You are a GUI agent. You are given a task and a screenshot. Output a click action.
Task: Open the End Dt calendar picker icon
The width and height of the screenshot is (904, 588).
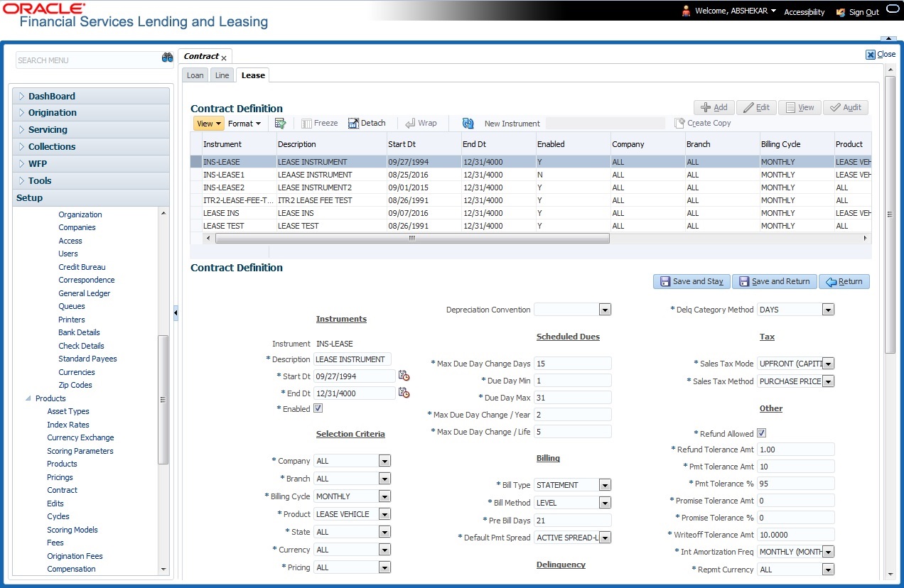404,393
